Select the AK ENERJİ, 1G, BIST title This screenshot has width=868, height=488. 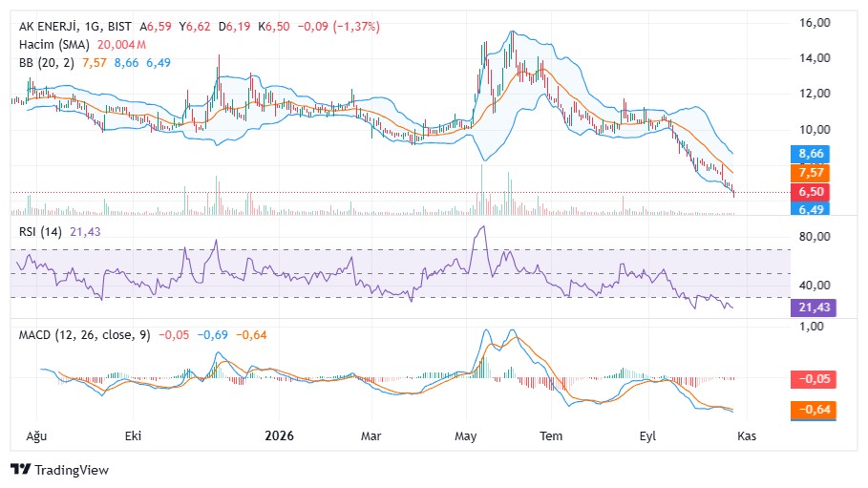pos(75,26)
